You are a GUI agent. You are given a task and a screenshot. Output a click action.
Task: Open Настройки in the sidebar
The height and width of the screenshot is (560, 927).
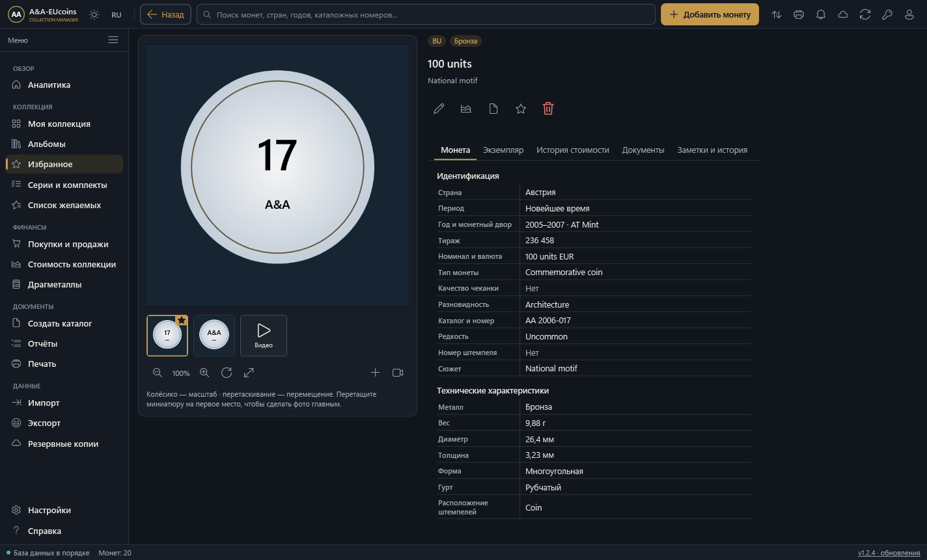(64, 510)
